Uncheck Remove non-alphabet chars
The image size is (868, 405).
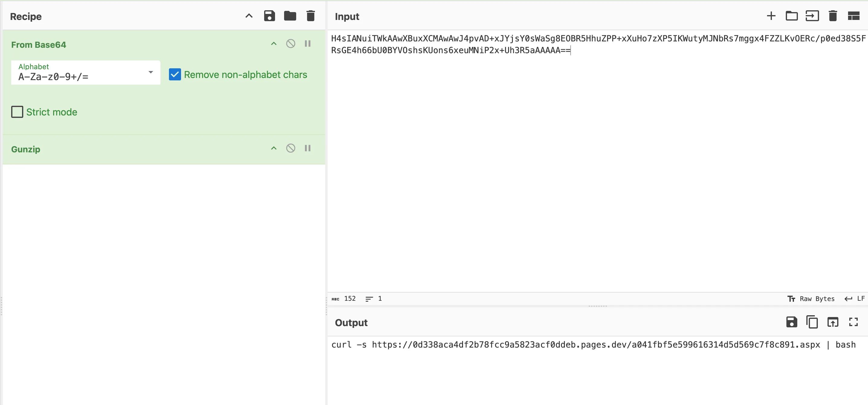tap(175, 74)
